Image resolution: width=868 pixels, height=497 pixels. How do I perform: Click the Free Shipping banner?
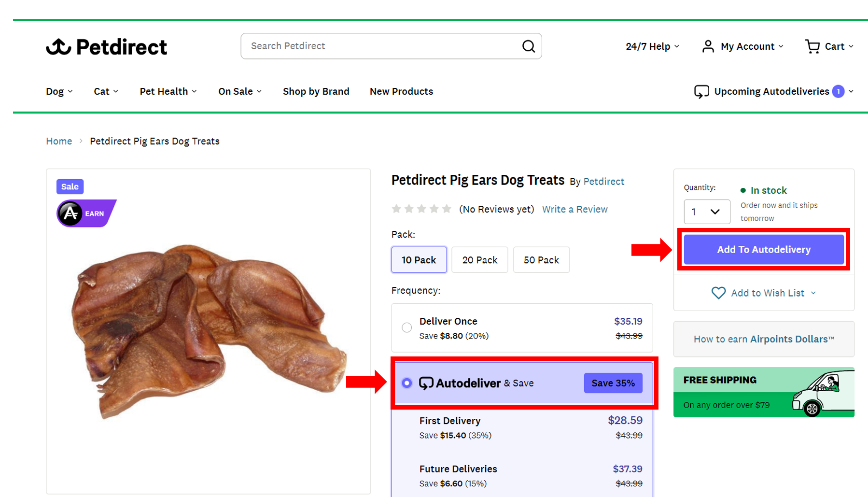[x=764, y=392]
